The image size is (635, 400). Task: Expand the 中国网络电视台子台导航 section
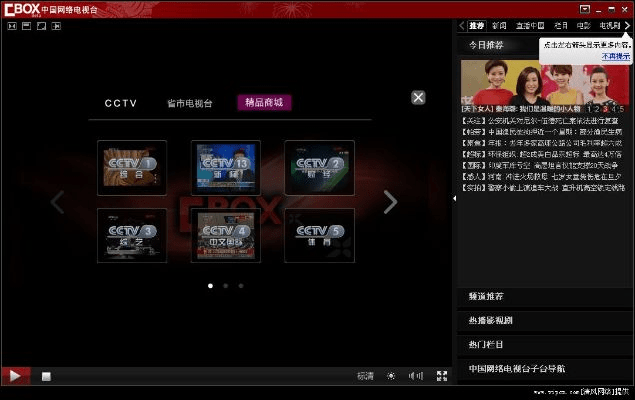[x=544, y=368]
